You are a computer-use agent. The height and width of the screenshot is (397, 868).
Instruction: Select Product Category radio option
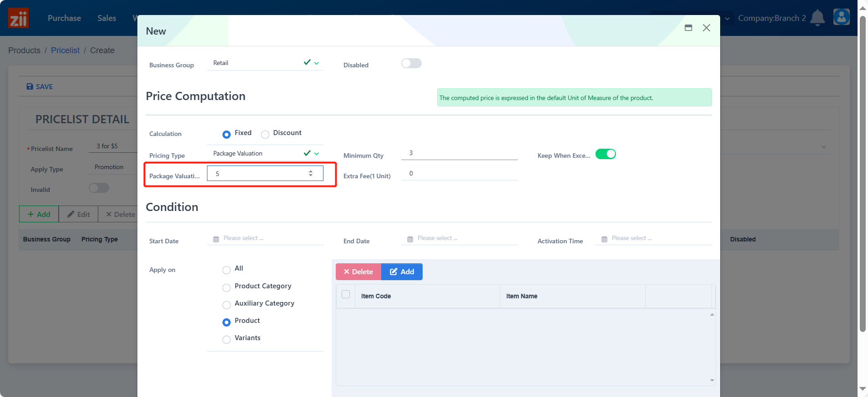pyautogui.click(x=227, y=287)
